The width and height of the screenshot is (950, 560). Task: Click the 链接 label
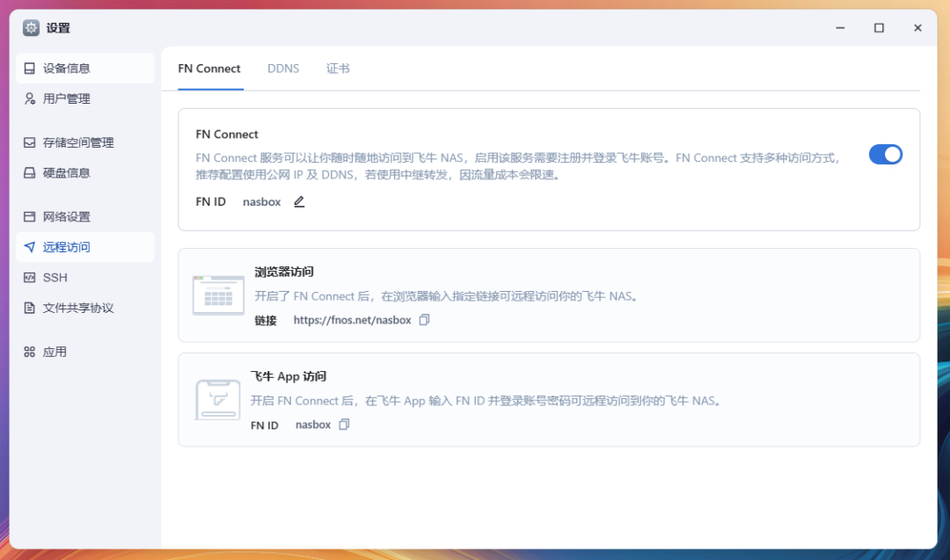(266, 320)
